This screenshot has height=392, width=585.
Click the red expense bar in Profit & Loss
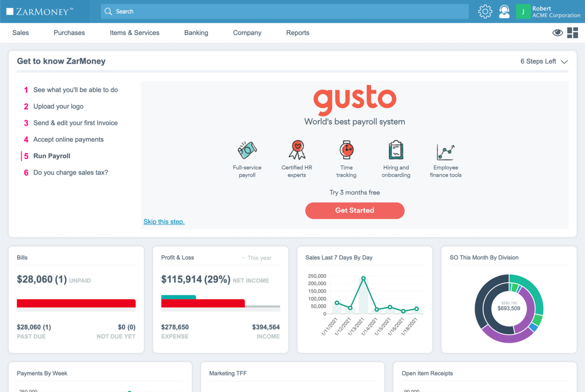[203, 303]
